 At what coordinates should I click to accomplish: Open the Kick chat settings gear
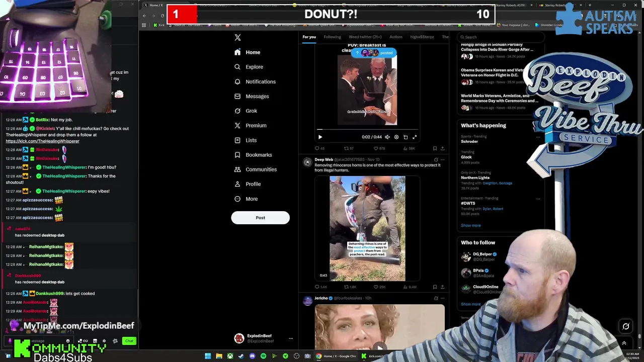tap(104, 341)
